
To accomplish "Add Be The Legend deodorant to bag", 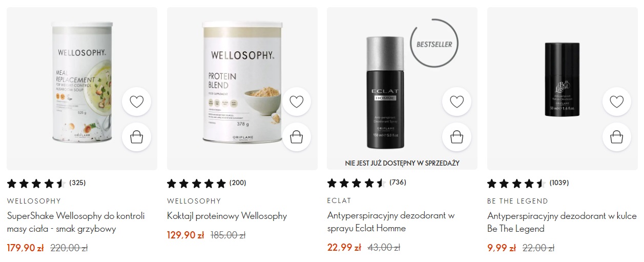I will pos(617,137).
